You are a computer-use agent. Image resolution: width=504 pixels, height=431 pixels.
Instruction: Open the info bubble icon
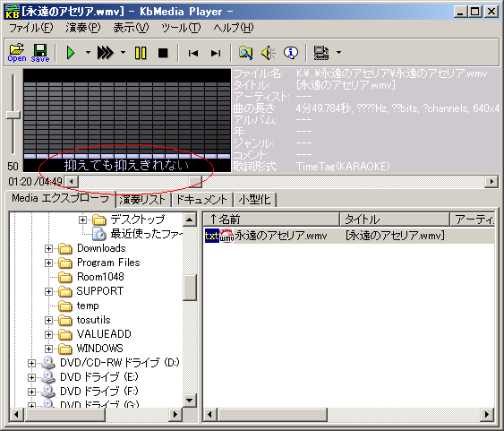291,53
